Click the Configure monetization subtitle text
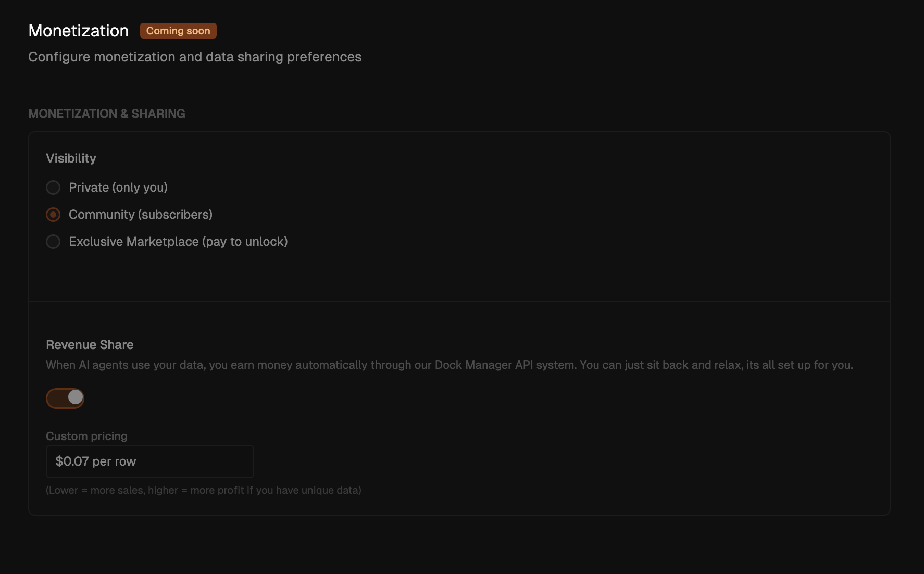 [195, 57]
